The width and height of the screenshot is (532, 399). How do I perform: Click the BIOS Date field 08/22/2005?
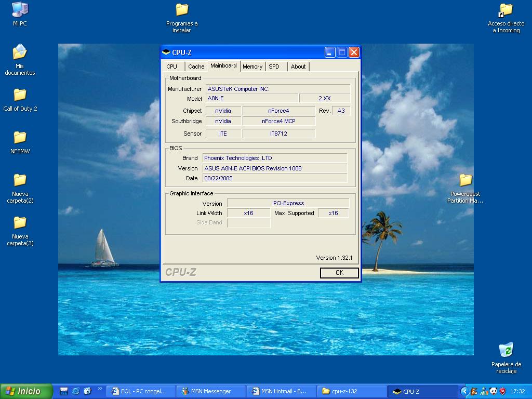coord(275,178)
